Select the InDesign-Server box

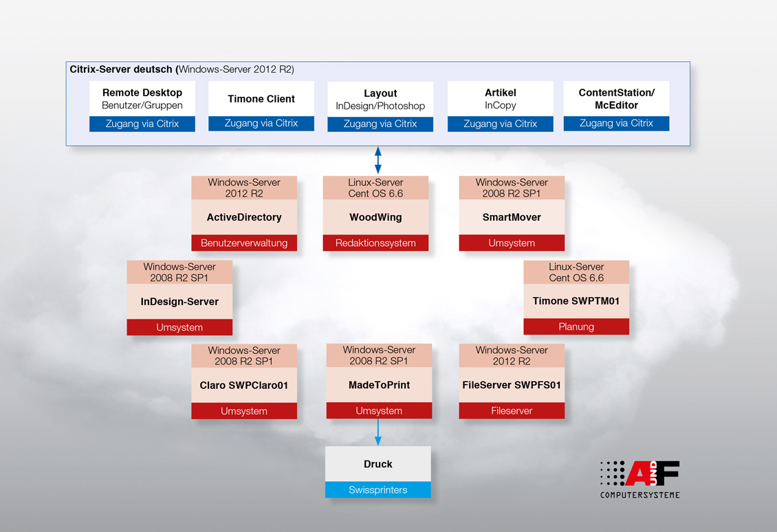coord(179,297)
